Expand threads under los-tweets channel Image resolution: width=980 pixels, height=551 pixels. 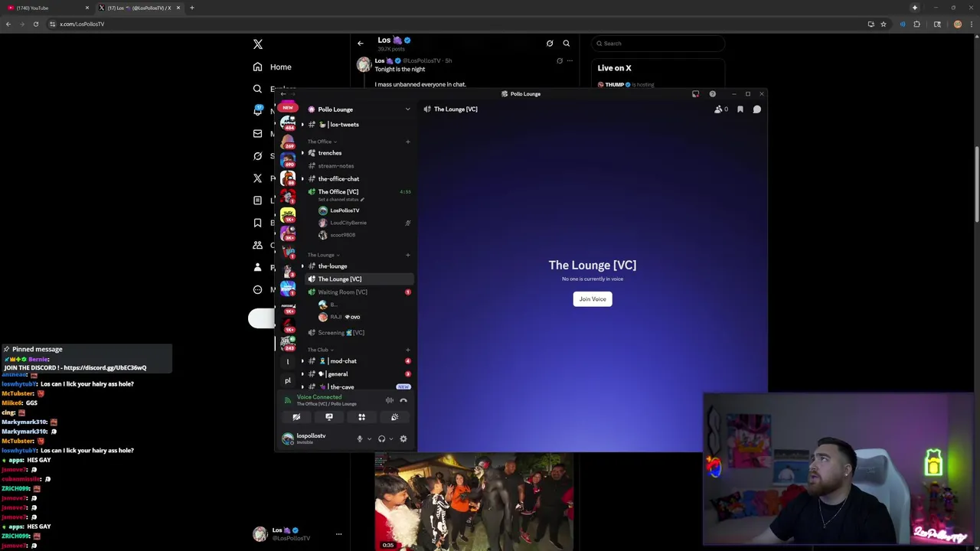302,125
